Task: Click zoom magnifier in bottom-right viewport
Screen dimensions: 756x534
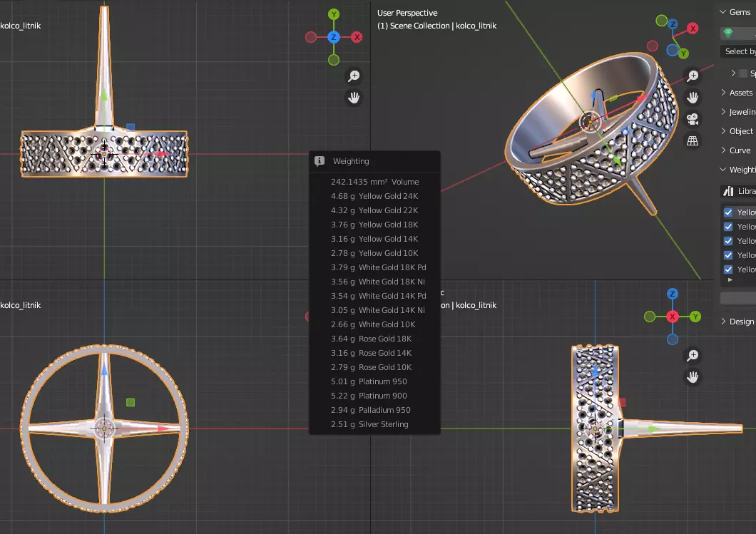Action: (x=693, y=356)
